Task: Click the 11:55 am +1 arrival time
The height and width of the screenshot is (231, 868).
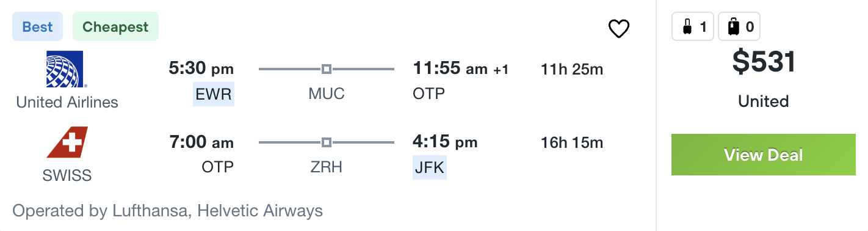Action: point(461,68)
